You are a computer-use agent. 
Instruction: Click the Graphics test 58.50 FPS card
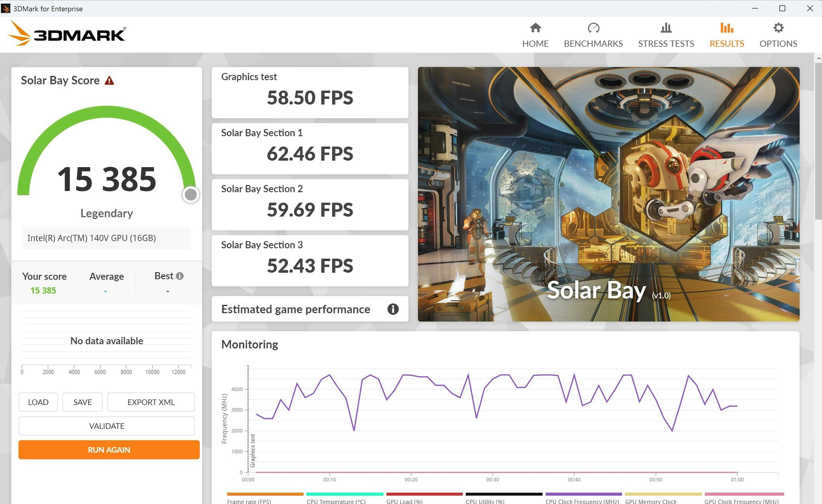(310, 92)
